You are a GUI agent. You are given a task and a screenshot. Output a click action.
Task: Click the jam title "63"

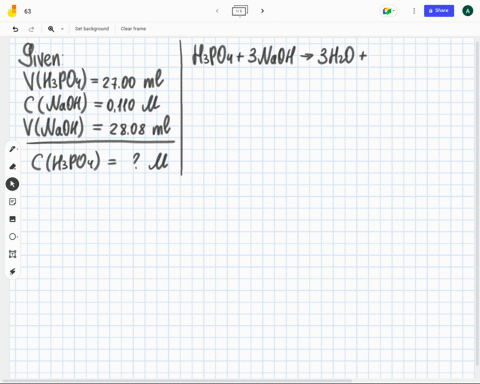point(28,11)
